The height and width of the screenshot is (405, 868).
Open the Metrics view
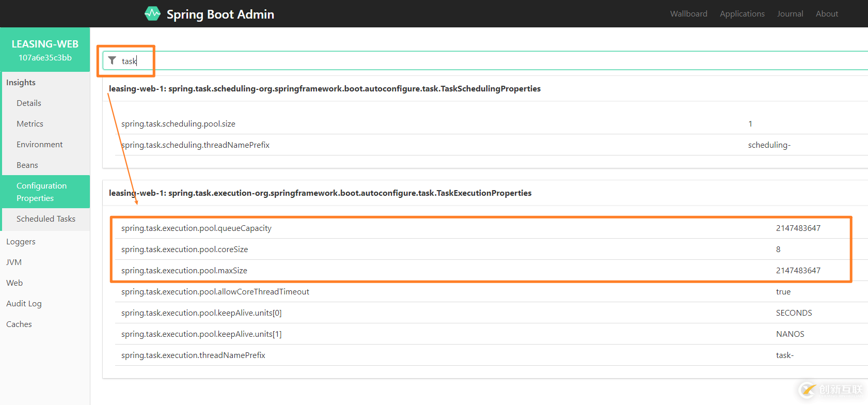tap(30, 124)
